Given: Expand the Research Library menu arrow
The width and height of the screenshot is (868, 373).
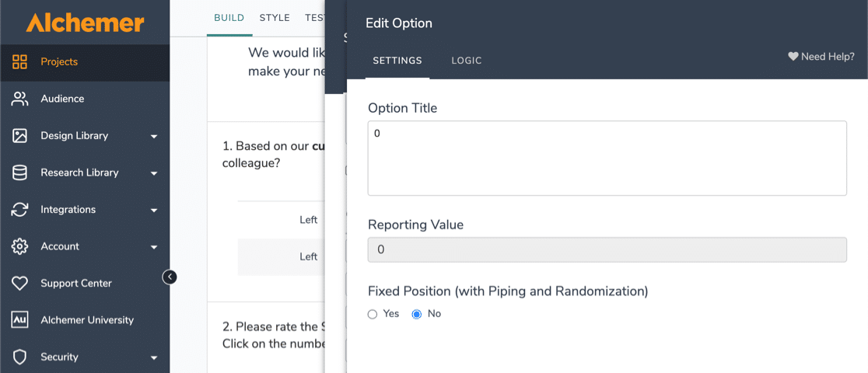Looking at the screenshot, I should [x=154, y=173].
